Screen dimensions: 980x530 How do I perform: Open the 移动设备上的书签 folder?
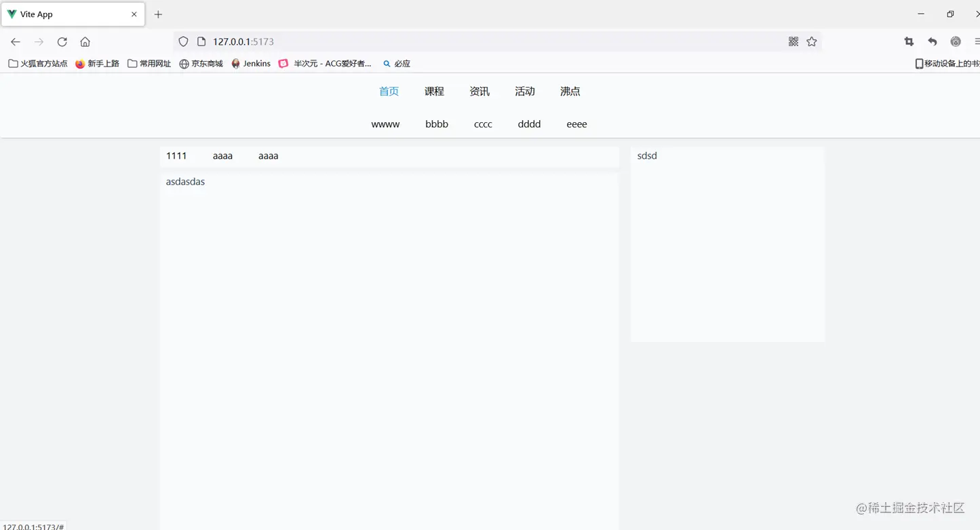947,64
